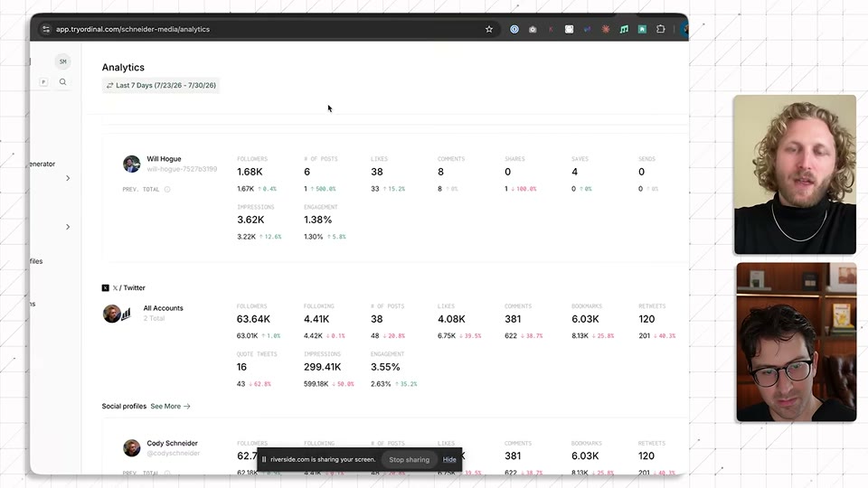
Task: Open the teal bookmark extension icon
Action: [x=642, y=29]
